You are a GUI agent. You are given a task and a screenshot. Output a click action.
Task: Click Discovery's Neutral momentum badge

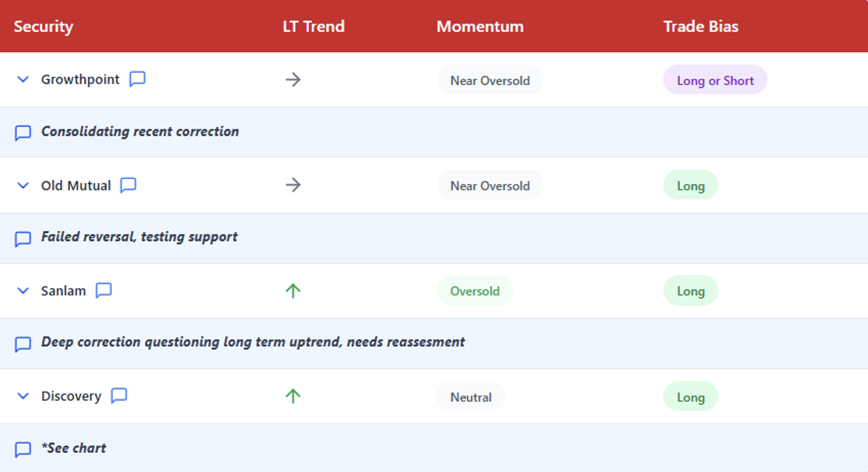471,397
